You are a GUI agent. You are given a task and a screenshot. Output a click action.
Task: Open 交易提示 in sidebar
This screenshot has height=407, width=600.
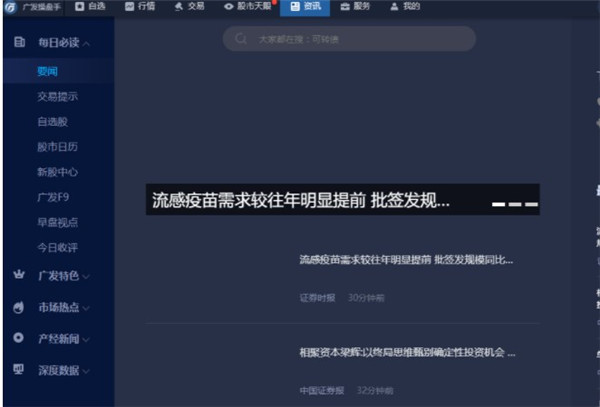(57, 97)
